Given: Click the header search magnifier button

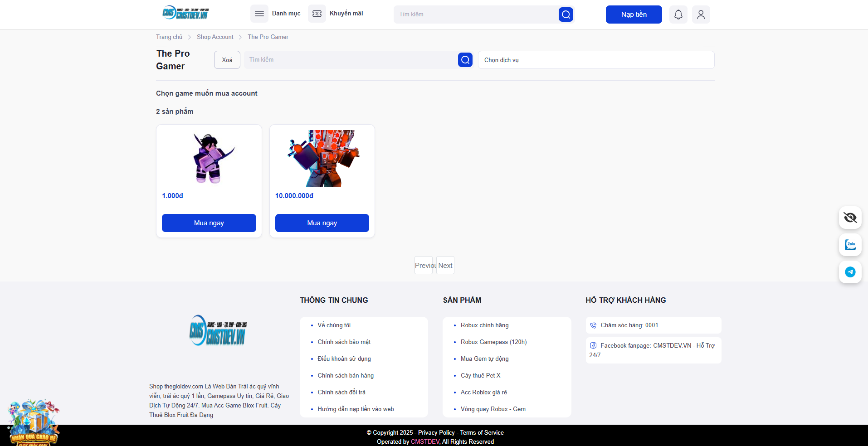Looking at the screenshot, I should [566, 15].
